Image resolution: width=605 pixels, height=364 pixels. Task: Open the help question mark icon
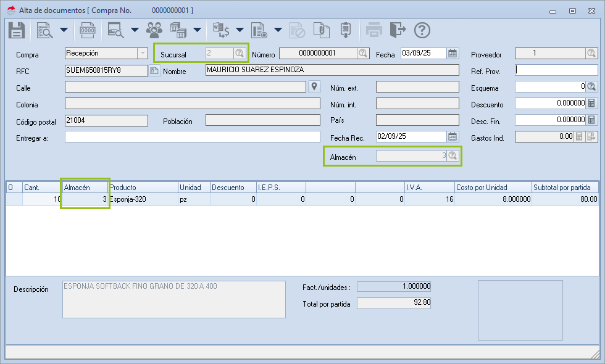click(x=422, y=30)
